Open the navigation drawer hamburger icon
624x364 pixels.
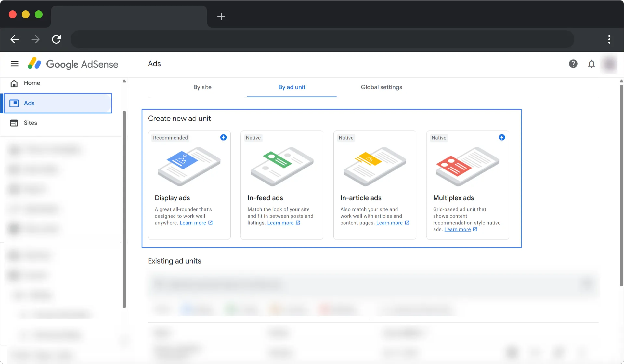point(14,64)
